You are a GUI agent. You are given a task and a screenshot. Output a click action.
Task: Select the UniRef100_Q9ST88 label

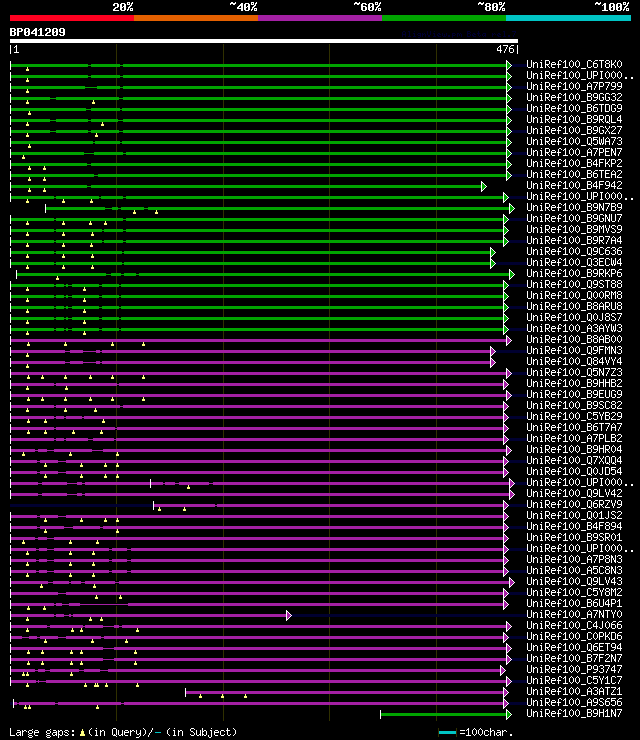click(x=574, y=285)
